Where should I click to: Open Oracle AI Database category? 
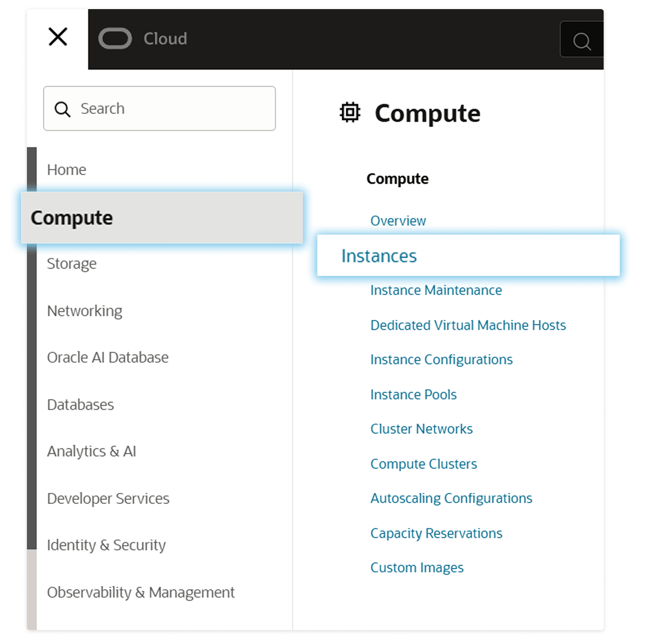108,357
